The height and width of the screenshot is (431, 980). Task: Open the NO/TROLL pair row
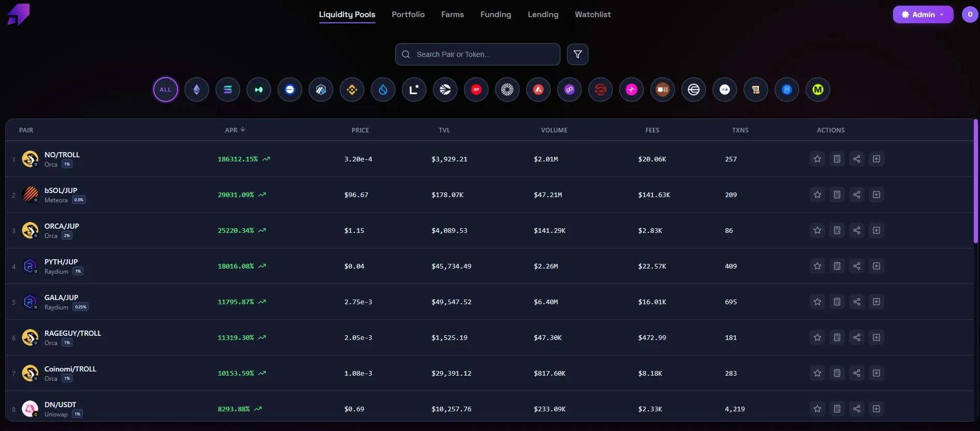(489, 159)
